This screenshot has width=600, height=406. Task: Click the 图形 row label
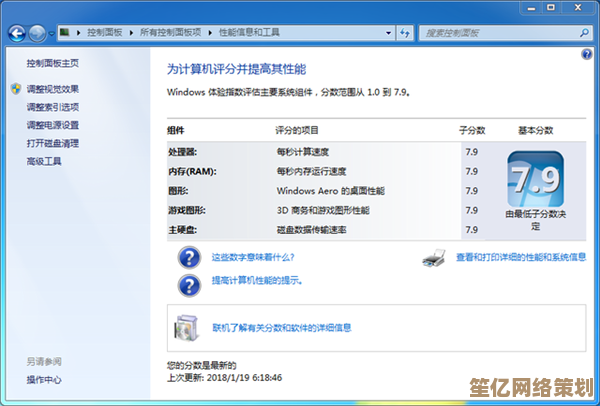coord(178,191)
